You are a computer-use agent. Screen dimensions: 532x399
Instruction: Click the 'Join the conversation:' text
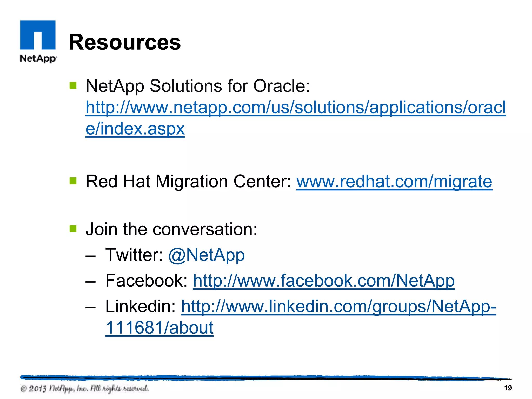pos(171,229)
